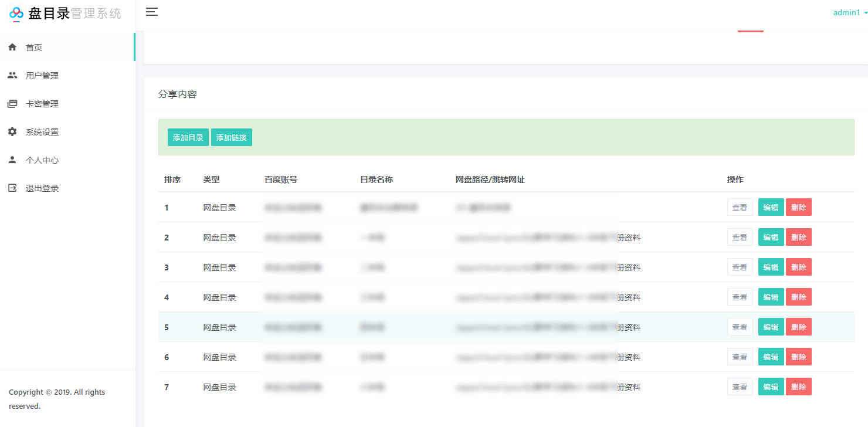
Task: Click the 目录名称 column header
Action: pos(377,179)
